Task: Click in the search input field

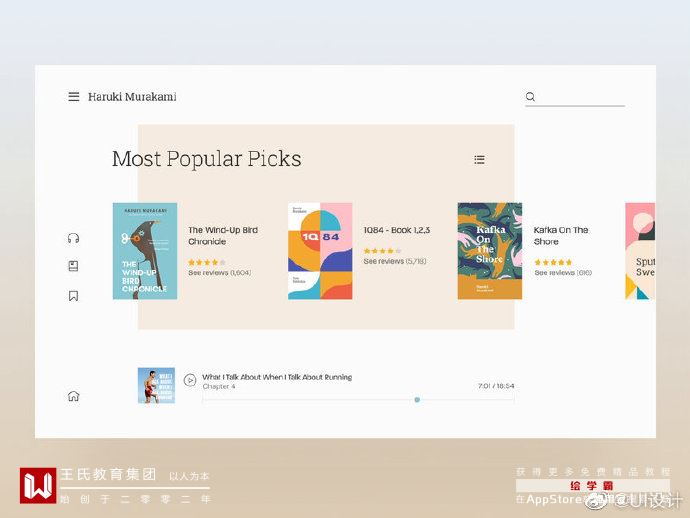Action: [x=580, y=97]
